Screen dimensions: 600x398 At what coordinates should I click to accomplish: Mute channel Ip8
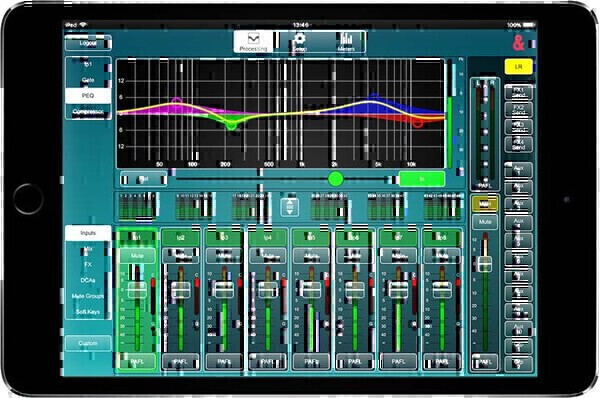pyautogui.click(x=442, y=255)
